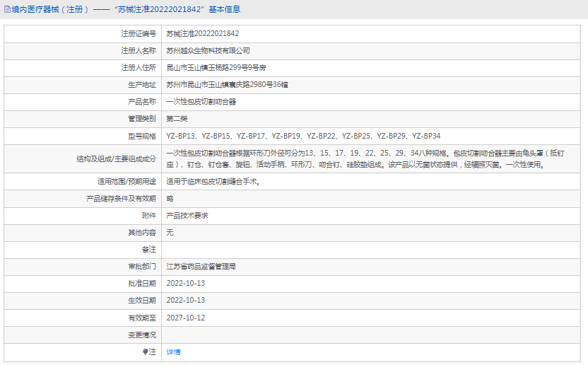Click the 有效期至 row label

coord(142,318)
